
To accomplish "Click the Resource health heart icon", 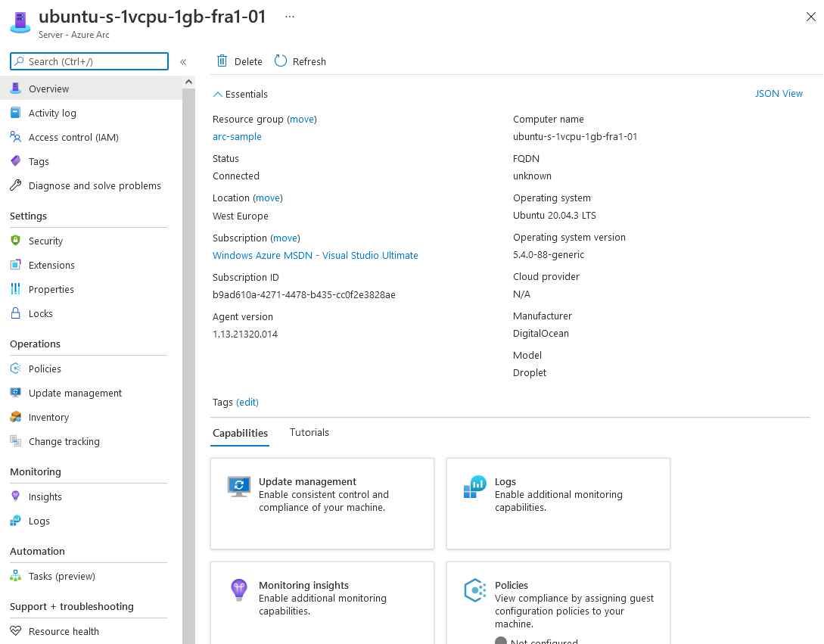I will pyautogui.click(x=16, y=630).
